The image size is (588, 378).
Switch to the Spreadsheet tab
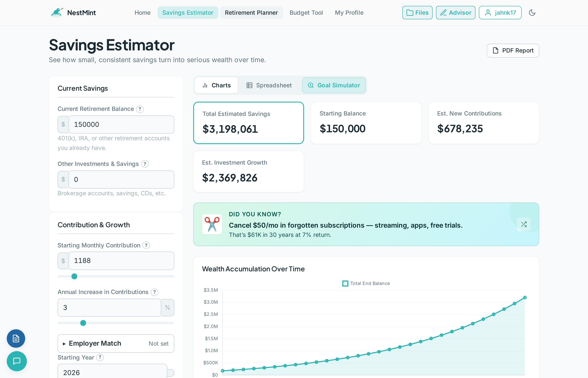(269, 85)
